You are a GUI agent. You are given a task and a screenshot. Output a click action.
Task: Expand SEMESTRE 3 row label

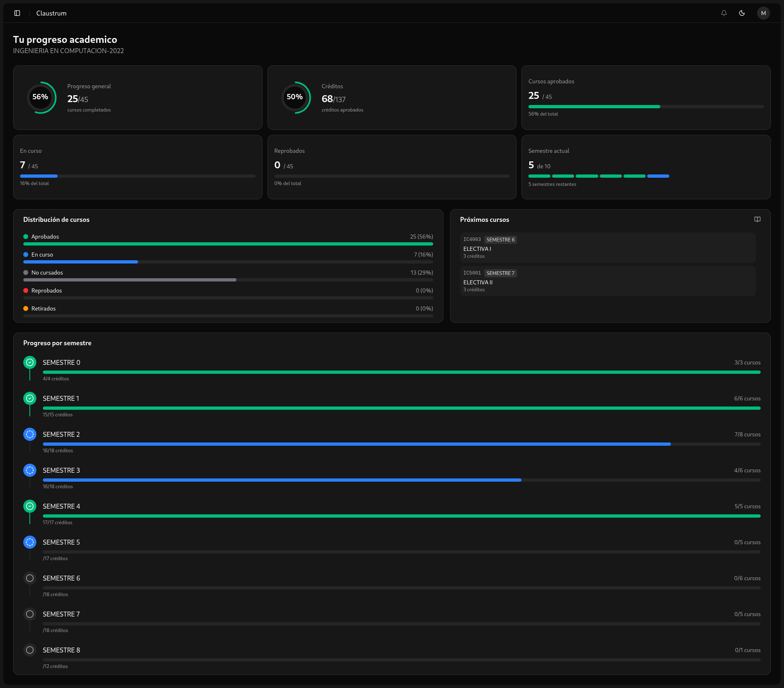61,470
